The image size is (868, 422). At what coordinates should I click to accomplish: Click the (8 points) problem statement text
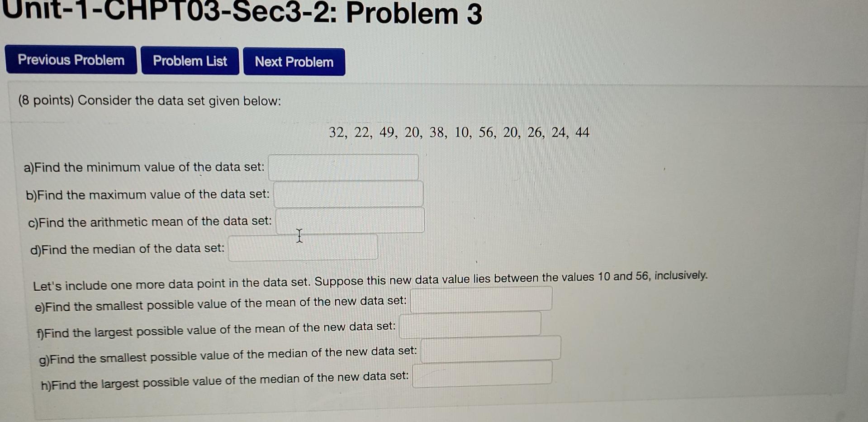pos(149,100)
